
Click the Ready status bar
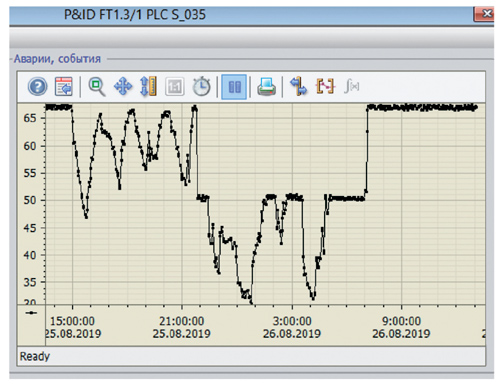coord(251,356)
